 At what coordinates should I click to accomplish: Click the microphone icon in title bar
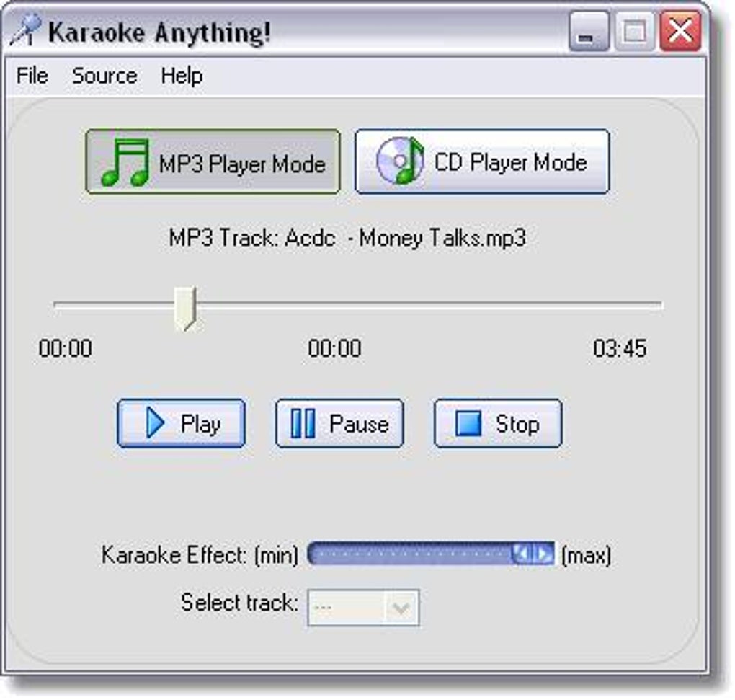click(25, 30)
